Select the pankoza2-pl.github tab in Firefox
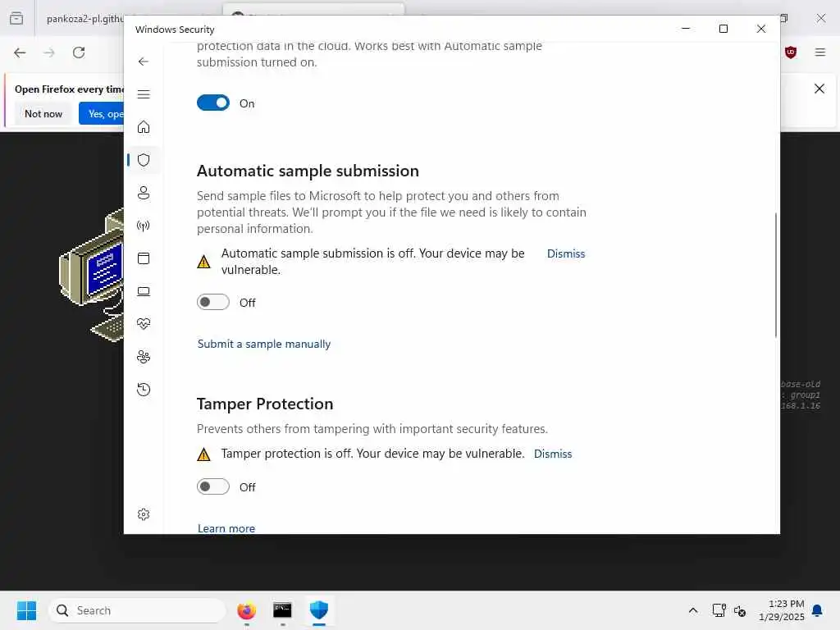 coord(84,19)
